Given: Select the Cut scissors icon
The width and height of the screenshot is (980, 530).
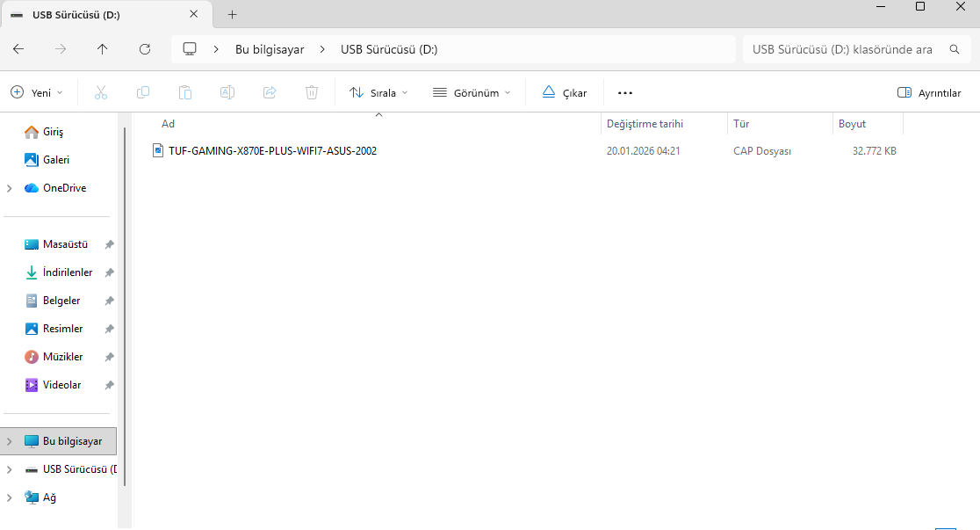Looking at the screenshot, I should [101, 92].
